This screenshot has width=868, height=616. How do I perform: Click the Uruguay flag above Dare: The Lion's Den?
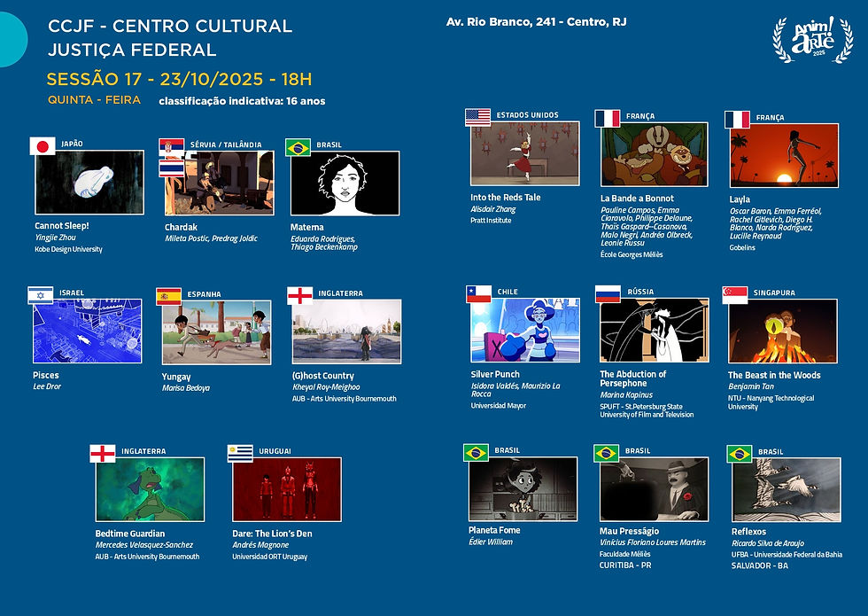(240, 453)
